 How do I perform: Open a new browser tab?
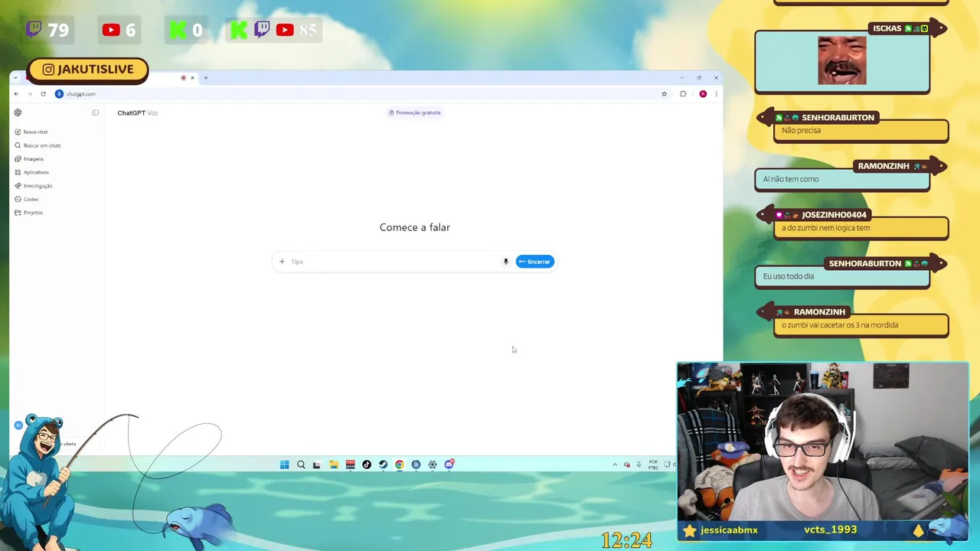pyautogui.click(x=205, y=77)
